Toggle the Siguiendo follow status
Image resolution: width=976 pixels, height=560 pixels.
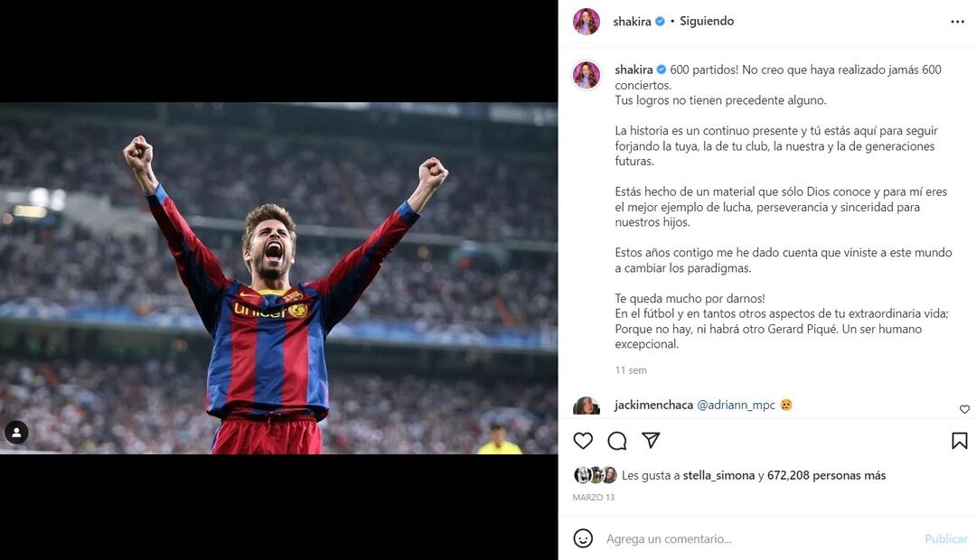(707, 22)
